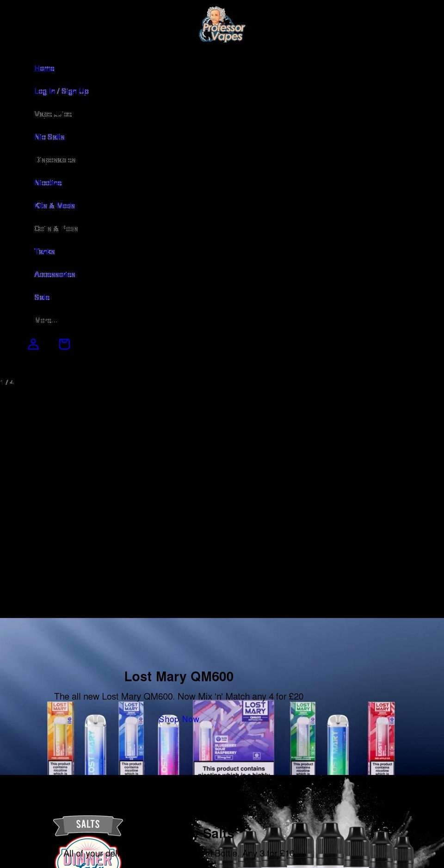Open the Nicotine category link

(x=48, y=183)
